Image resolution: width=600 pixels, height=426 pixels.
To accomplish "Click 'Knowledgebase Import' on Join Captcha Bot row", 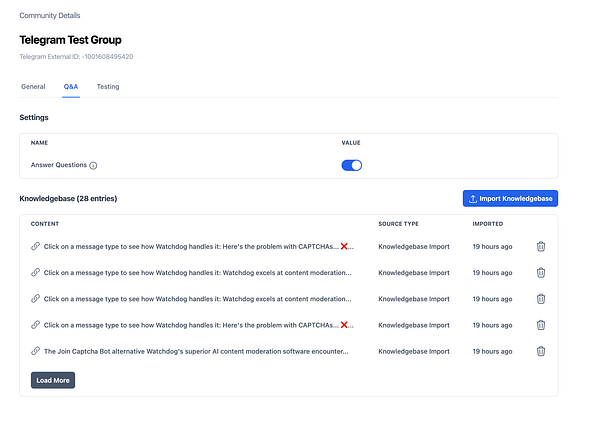I will (414, 351).
